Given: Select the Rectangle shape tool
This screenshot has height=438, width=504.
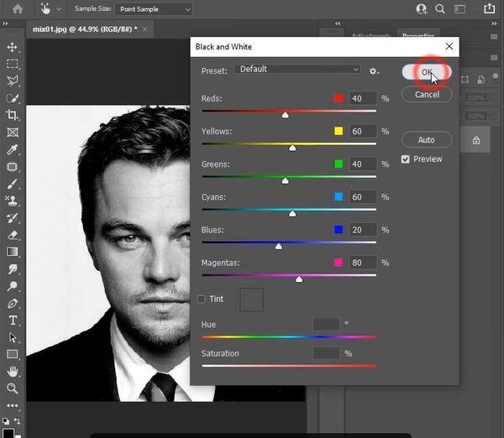Looking at the screenshot, I should 13,354.
